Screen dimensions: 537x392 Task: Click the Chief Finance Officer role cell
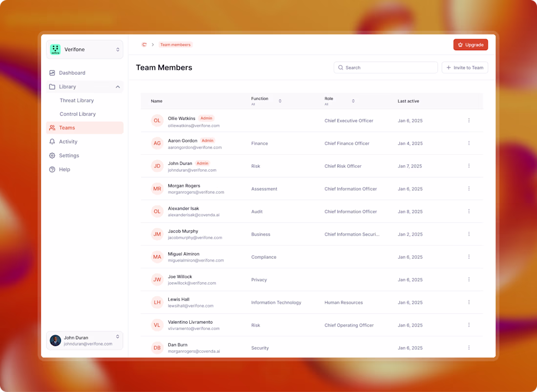[x=347, y=144]
